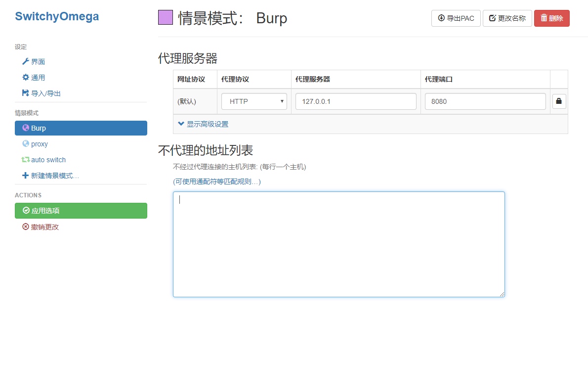Click the globe icon of Burp profile

26,128
